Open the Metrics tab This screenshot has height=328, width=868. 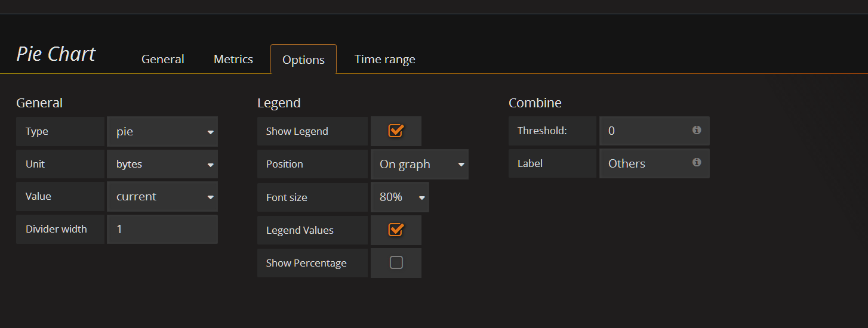(x=233, y=60)
